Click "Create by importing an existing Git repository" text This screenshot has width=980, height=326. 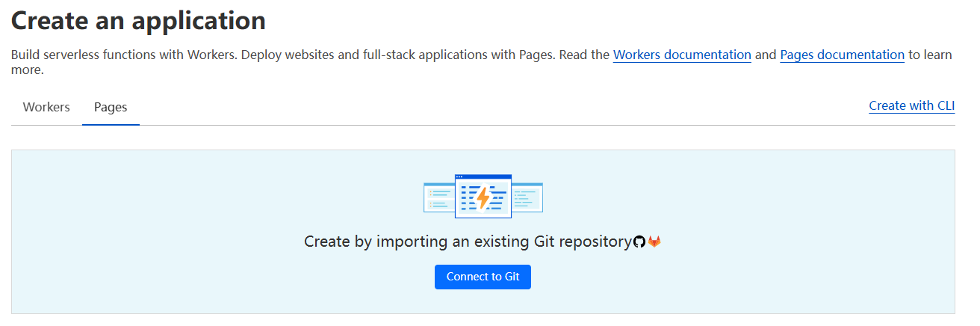pyautogui.click(x=468, y=242)
